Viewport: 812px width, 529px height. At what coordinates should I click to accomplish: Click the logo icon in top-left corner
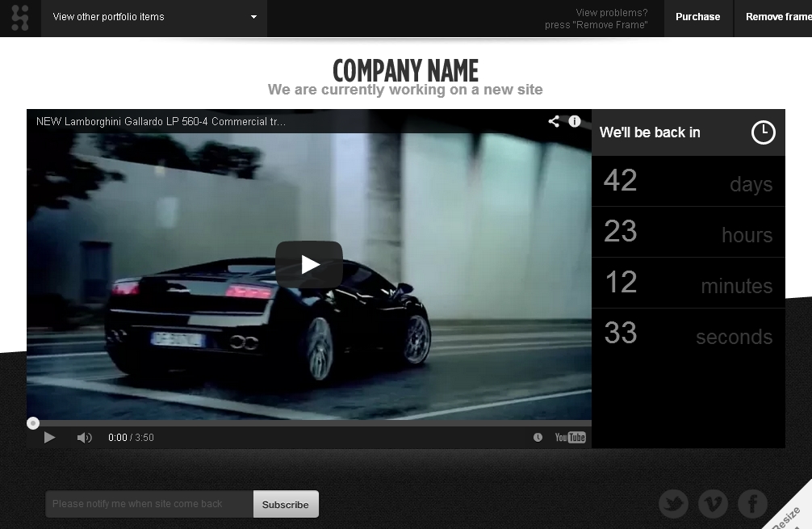(x=20, y=17)
